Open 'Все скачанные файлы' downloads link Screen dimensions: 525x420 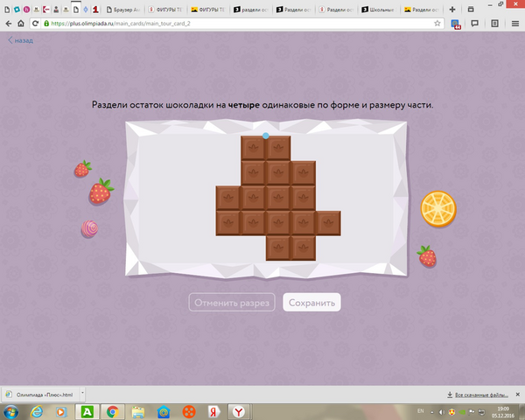[x=478, y=395]
